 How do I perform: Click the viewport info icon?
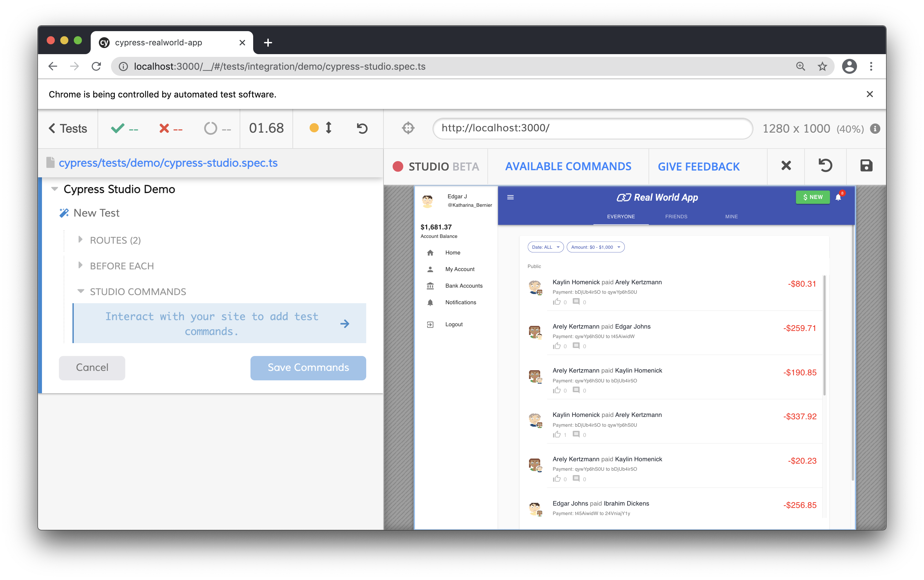point(875,129)
